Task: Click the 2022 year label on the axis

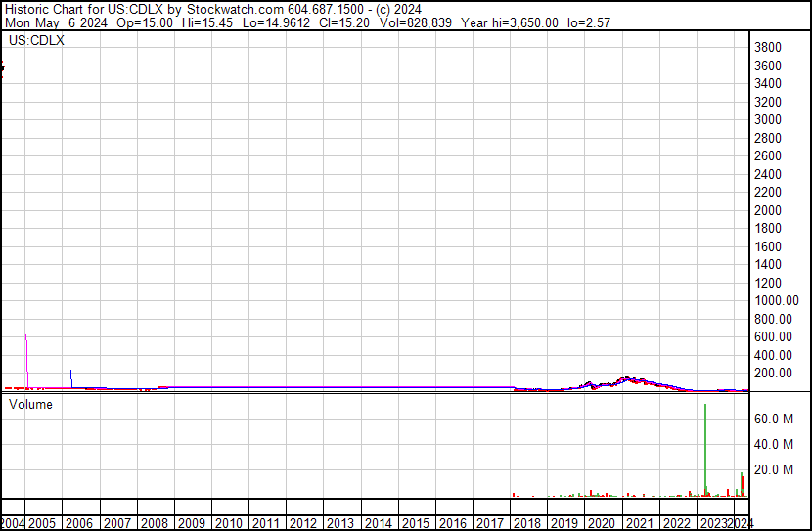Action: pos(677,523)
